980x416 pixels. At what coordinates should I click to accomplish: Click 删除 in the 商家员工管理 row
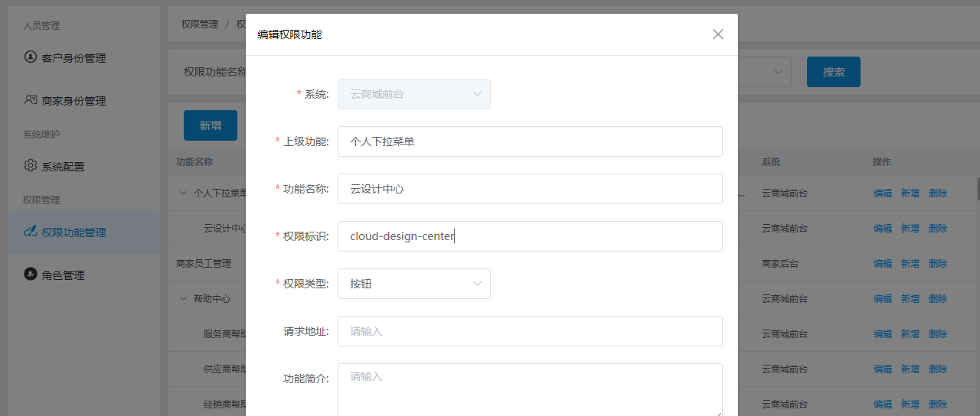click(938, 264)
